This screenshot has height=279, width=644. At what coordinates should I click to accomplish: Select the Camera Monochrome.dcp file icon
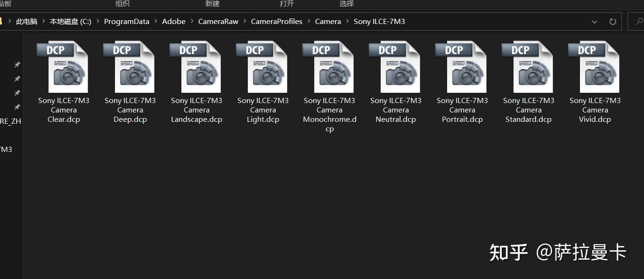click(328, 67)
